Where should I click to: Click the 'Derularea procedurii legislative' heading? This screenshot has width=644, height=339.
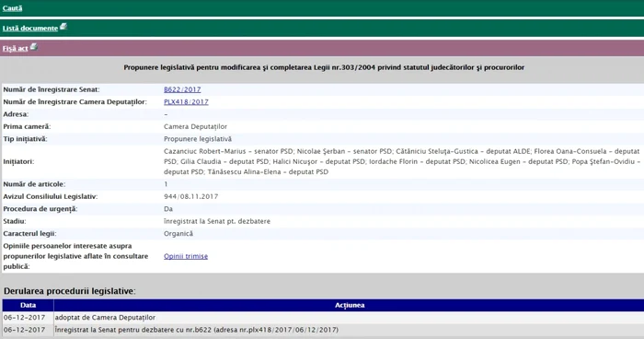(69, 291)
